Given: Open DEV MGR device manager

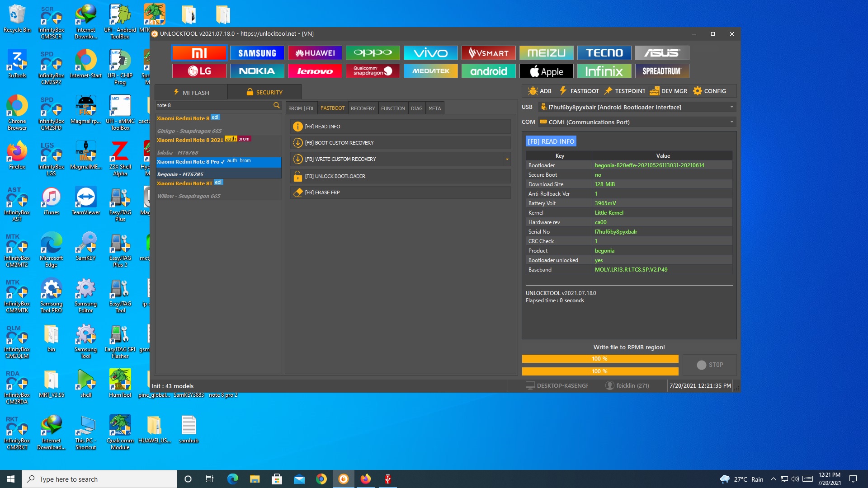Looking at the screenshot, I should 668,91.
